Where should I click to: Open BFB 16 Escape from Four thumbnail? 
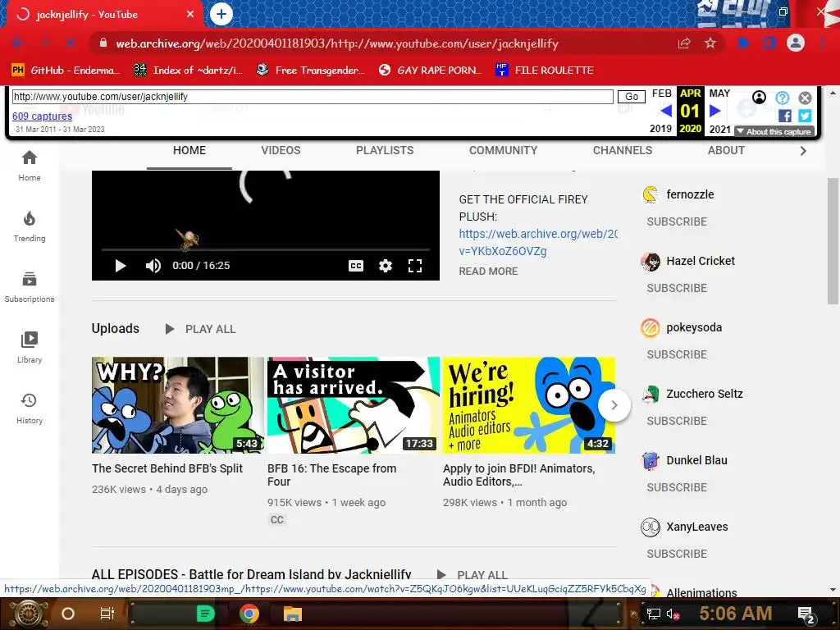point(353,405)
